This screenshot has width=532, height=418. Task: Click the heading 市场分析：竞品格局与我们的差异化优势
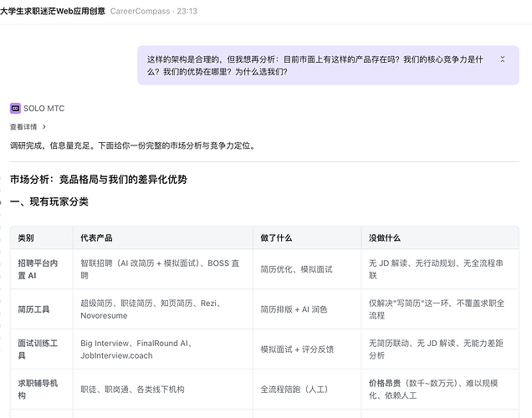tap(99, 180)
